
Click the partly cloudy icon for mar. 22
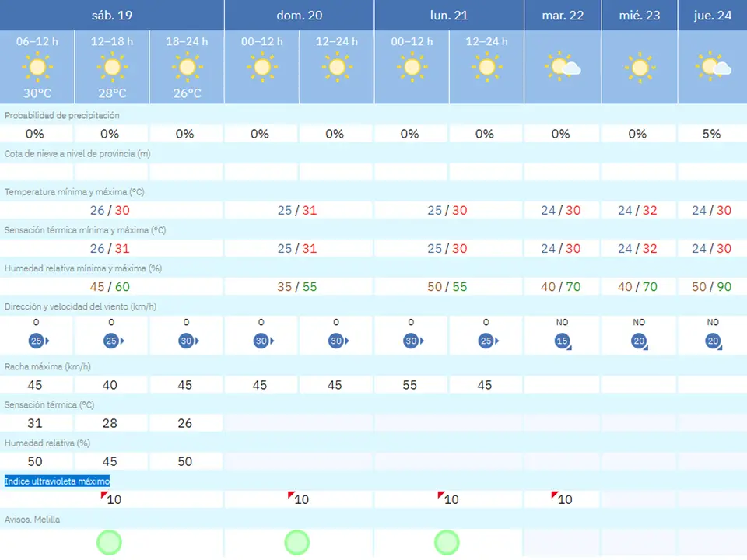pos(563,66)
